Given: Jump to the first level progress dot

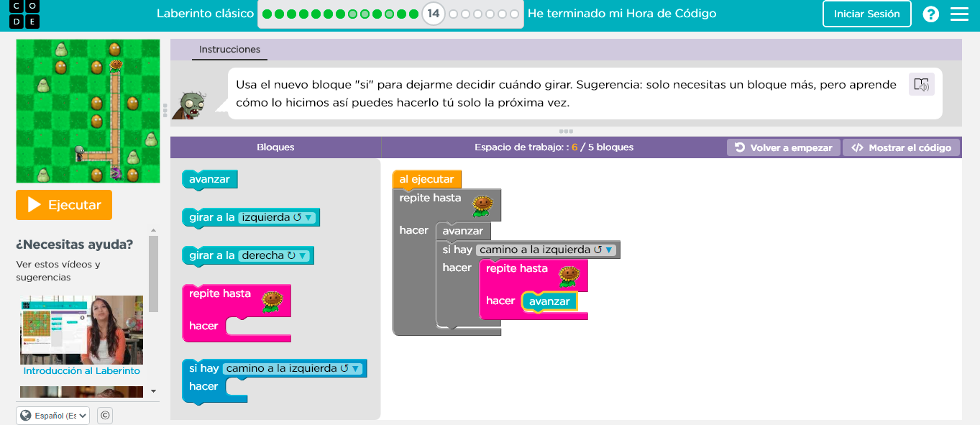Looking at the screenshot, I should click(x=267, y=14).
